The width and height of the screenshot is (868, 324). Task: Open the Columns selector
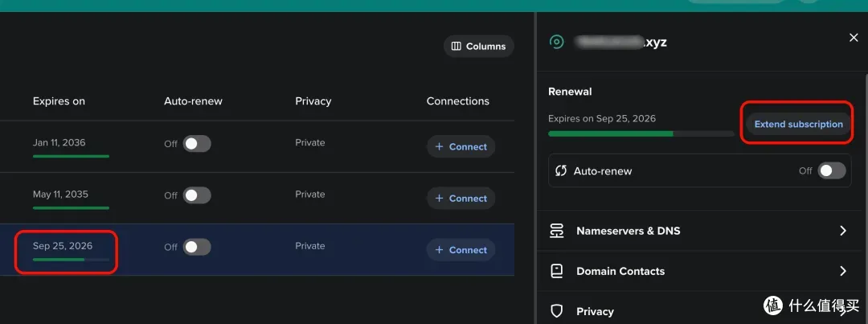click(478, 47)
